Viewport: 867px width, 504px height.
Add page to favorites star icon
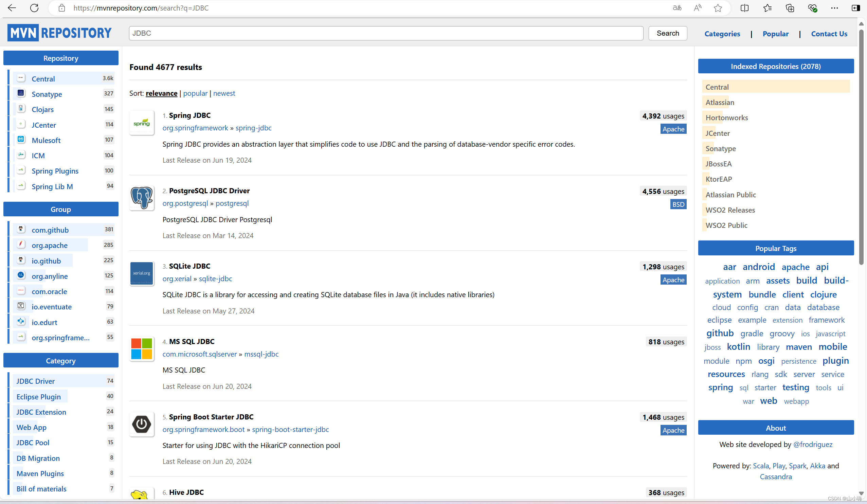pos(717,8)
